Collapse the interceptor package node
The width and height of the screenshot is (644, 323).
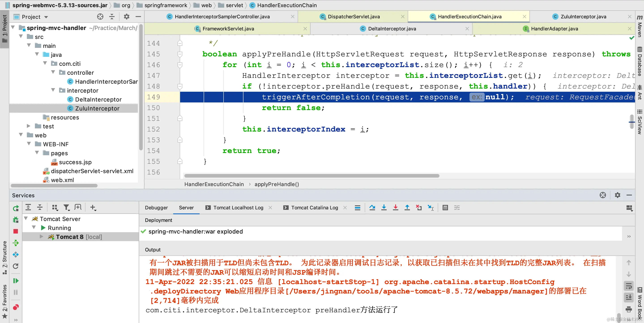coord(53,90)
